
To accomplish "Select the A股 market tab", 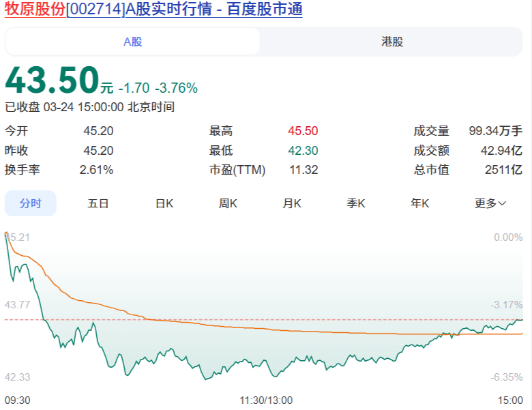I will coord(132,42).
